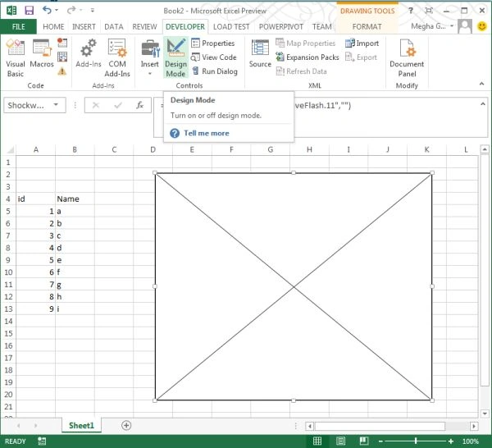Click Import XML
The width and height of the screenshot is (492, 448).
point(362,43)
